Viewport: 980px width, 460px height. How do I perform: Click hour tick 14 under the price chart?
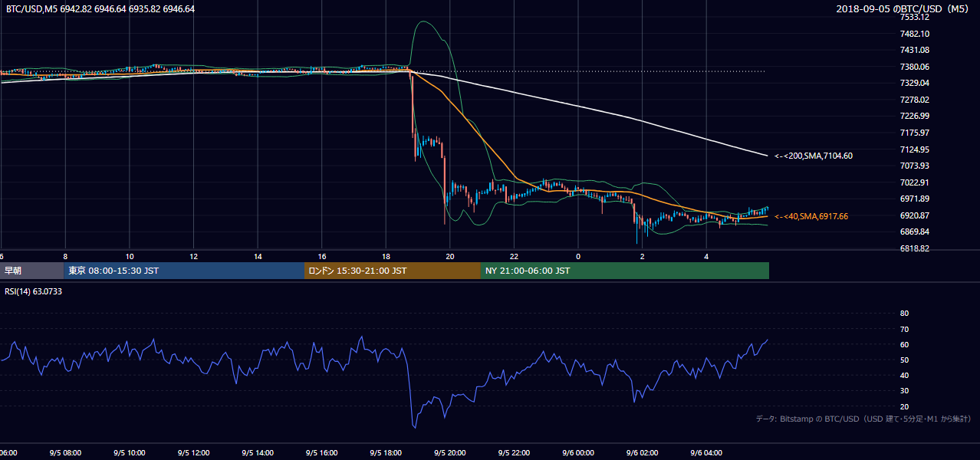click(x=258, y=256)
